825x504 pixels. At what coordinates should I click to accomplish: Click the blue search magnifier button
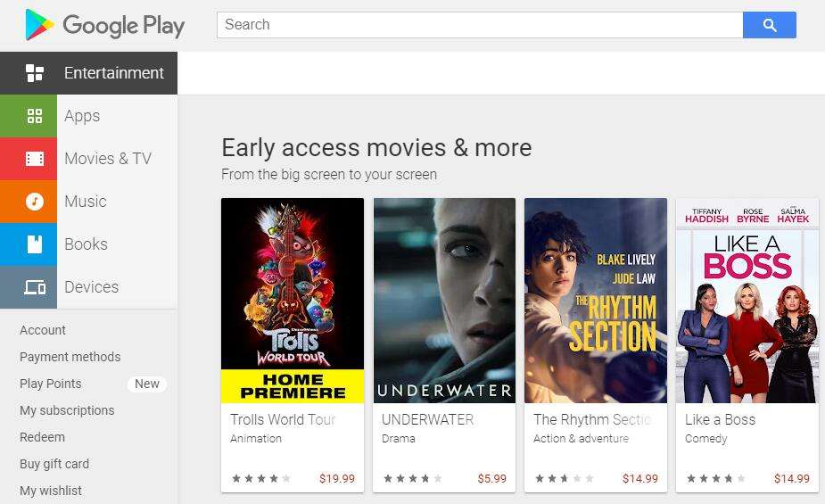tap(769, 25)
